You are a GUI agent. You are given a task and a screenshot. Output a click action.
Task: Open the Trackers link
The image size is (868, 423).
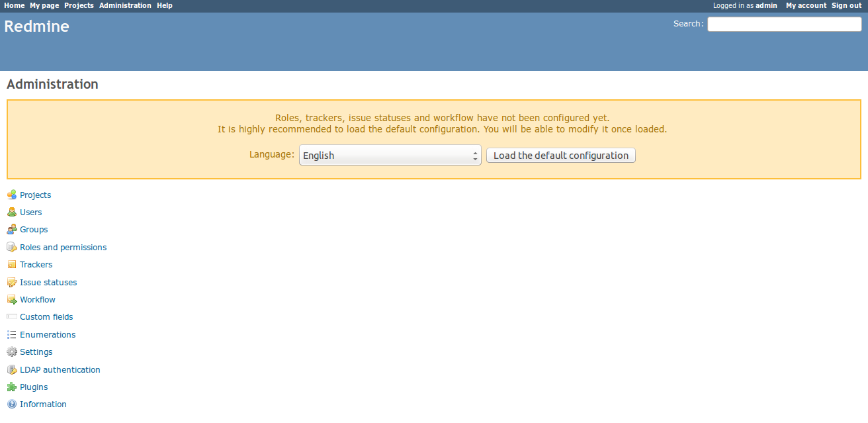click(x=36, y=264)
